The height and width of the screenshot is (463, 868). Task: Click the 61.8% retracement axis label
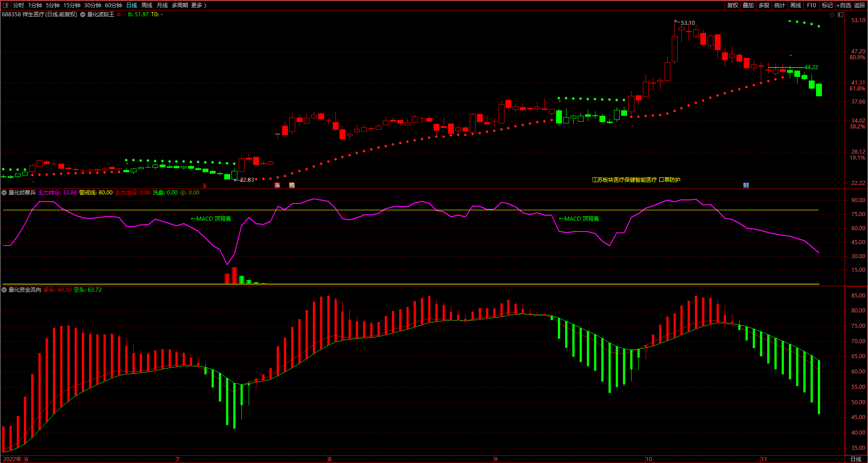(858, 89)
